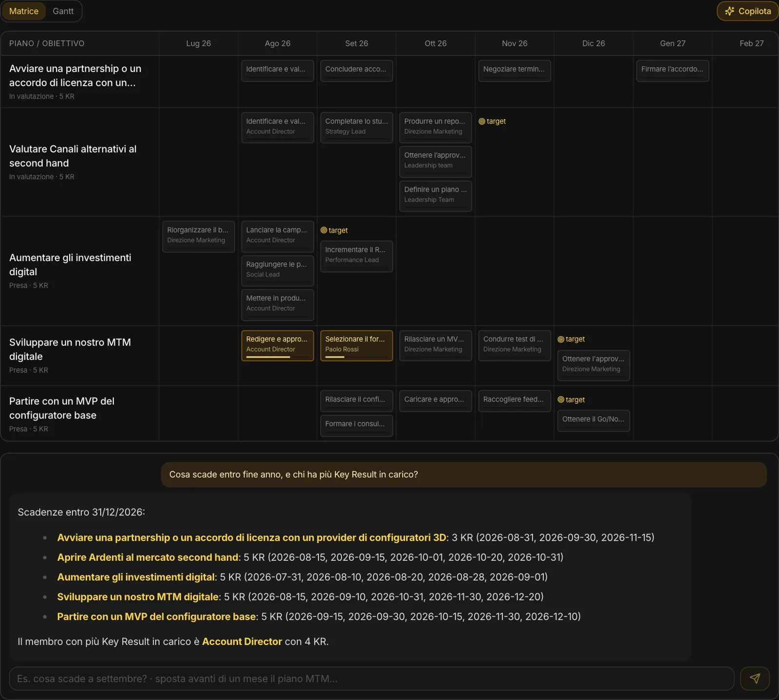Screen dimensions: 779x700
Task: Open the 'Redigere e appro...' key result card
Action: pyautogui.click(x=278, y=346)
